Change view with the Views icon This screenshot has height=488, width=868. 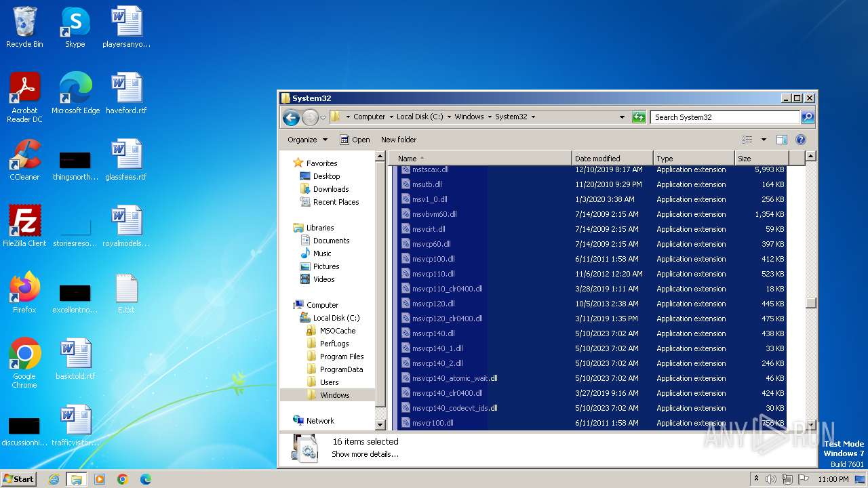coord(747,140)
